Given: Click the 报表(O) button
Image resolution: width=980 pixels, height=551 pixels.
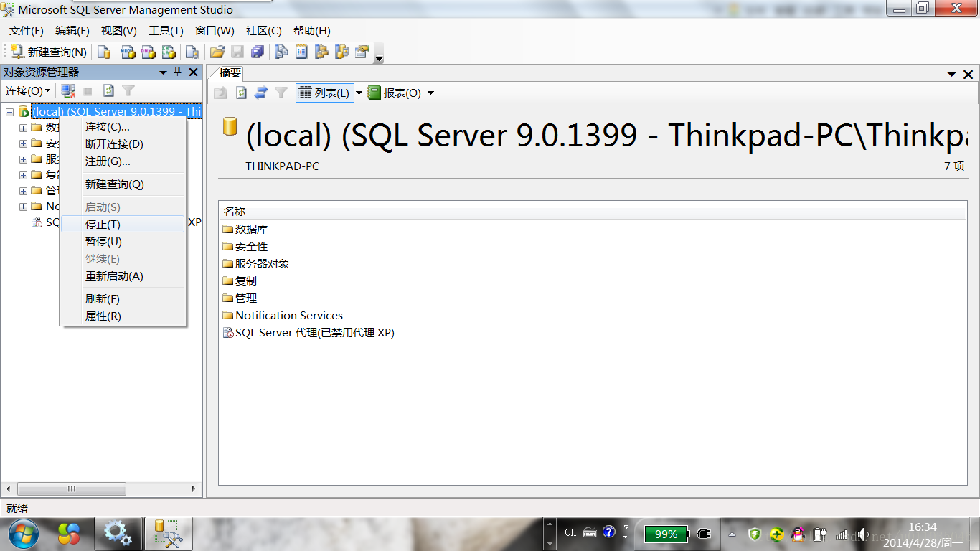Looking at the screenshot, I should click(395, 93).
